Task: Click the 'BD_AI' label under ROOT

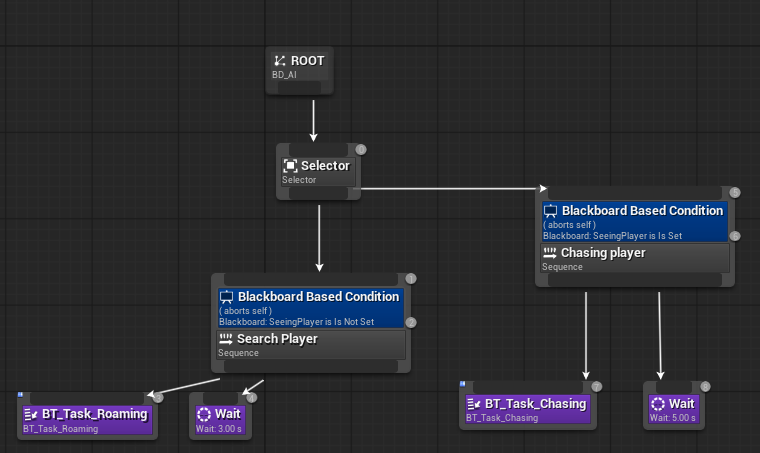Action: [x=284, y=75]
